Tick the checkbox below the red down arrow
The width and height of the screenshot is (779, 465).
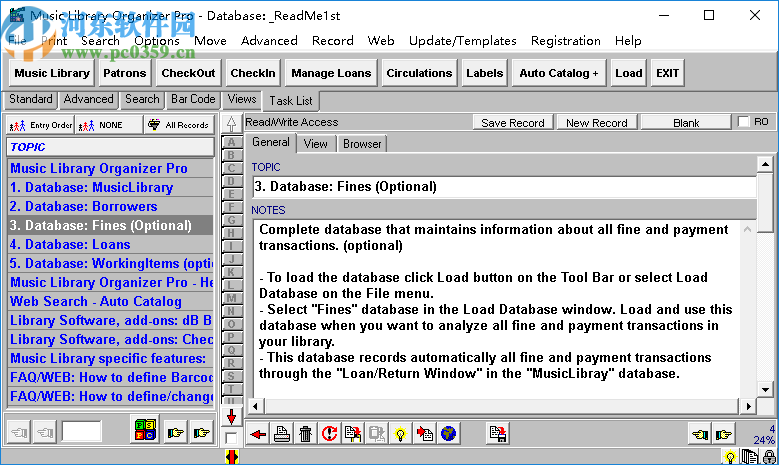[x=231, y=438]
